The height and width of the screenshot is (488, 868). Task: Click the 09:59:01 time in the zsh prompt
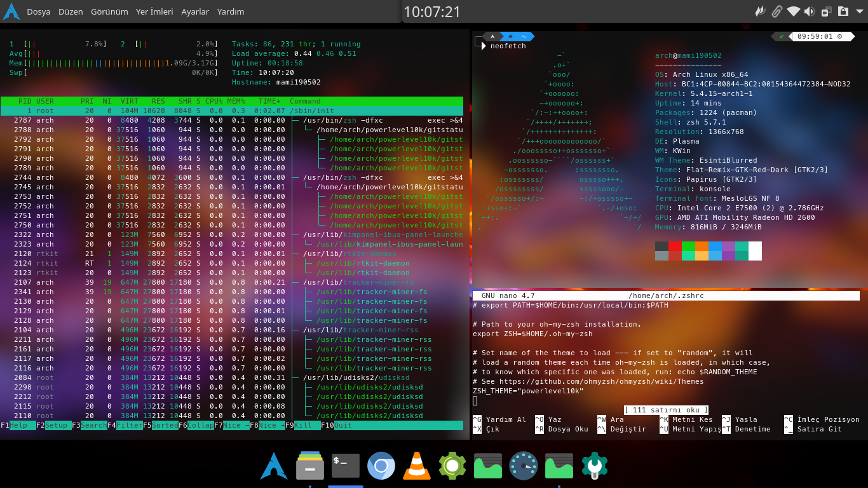click(815, 36)
